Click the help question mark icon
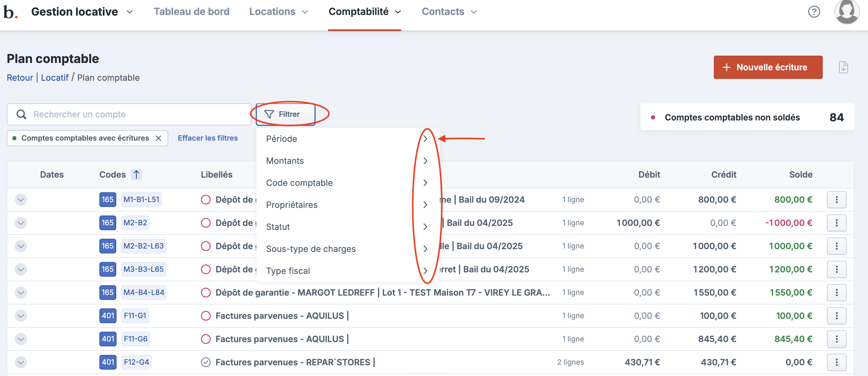 814,12
